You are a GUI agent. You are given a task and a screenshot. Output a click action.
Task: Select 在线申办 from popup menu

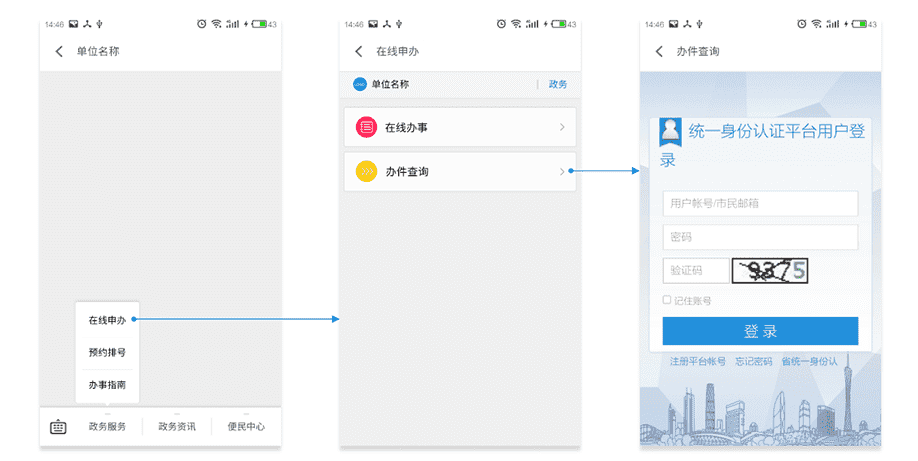[107, 320]
